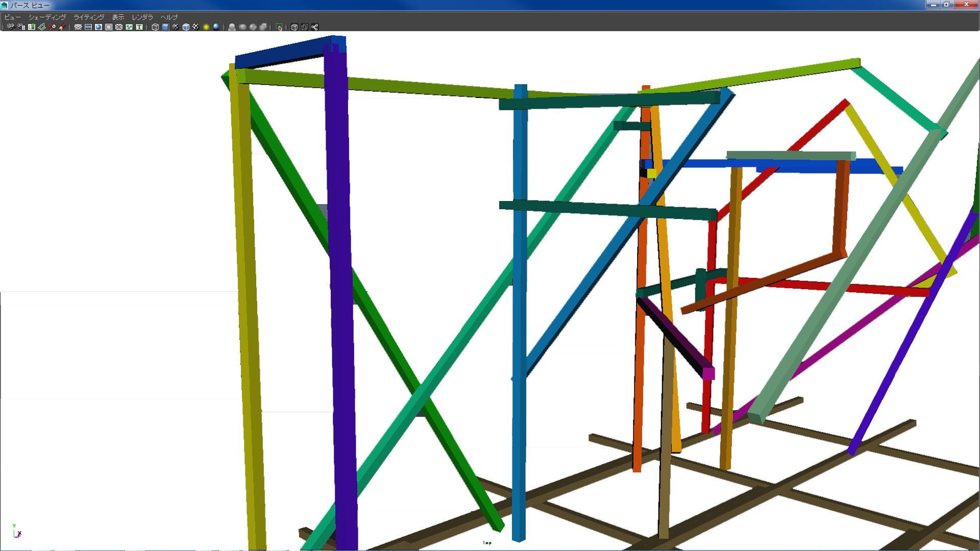Select the grease pencil tool icon
Image resolution: width=980 pixels, height=551 pixels.
point(62,27)
